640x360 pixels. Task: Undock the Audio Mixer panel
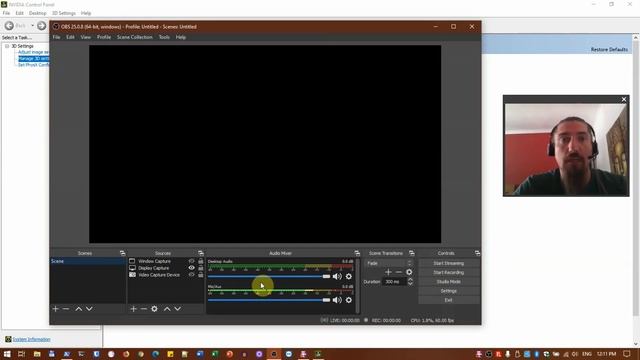click(357, 253)
